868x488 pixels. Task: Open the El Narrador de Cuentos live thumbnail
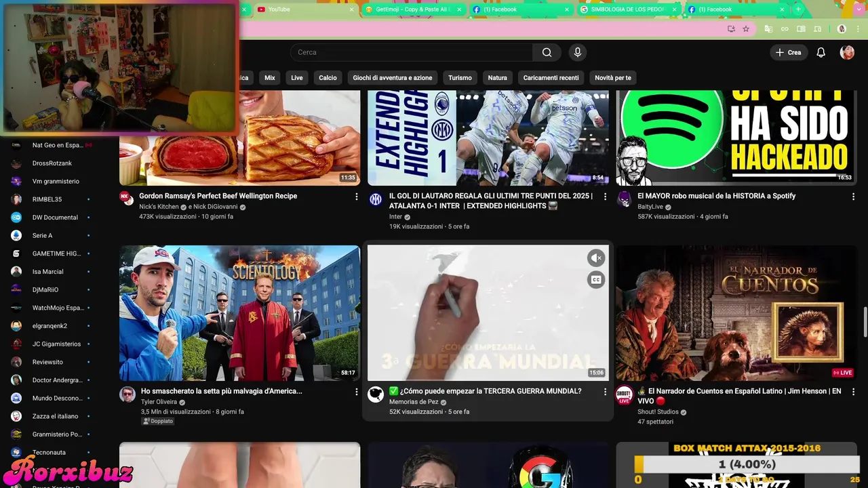coord(736,313)
